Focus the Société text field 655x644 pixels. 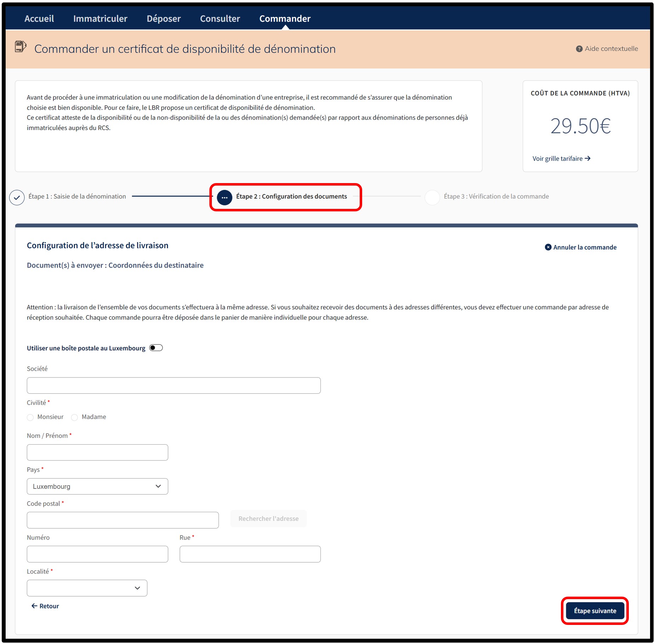tap(173, 385)
